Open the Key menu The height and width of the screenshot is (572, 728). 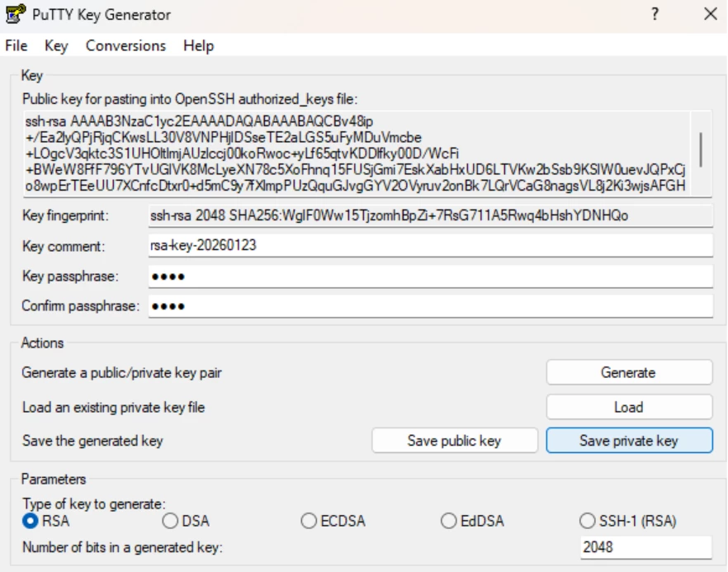(x=56, y=45)
